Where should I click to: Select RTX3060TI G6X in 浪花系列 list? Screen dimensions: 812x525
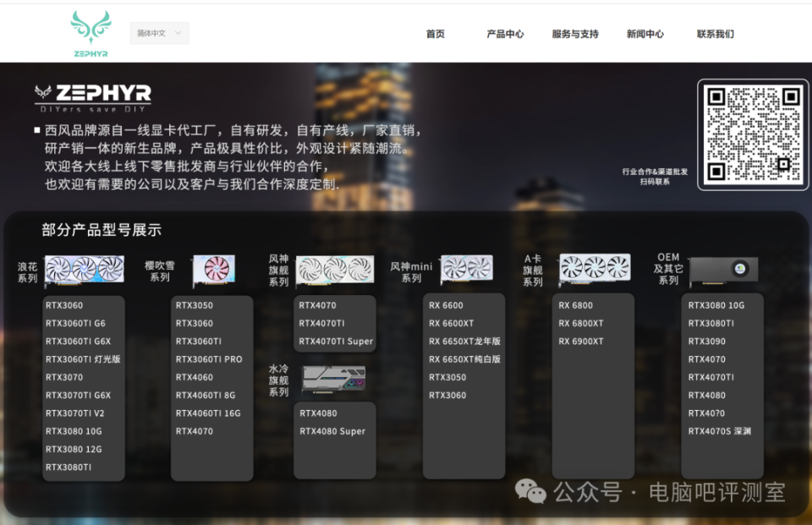78,342
